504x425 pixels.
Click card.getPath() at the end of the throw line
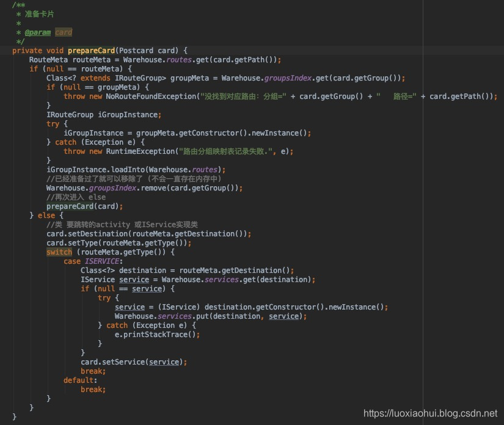pyautogui.click(x=461, y=96)
